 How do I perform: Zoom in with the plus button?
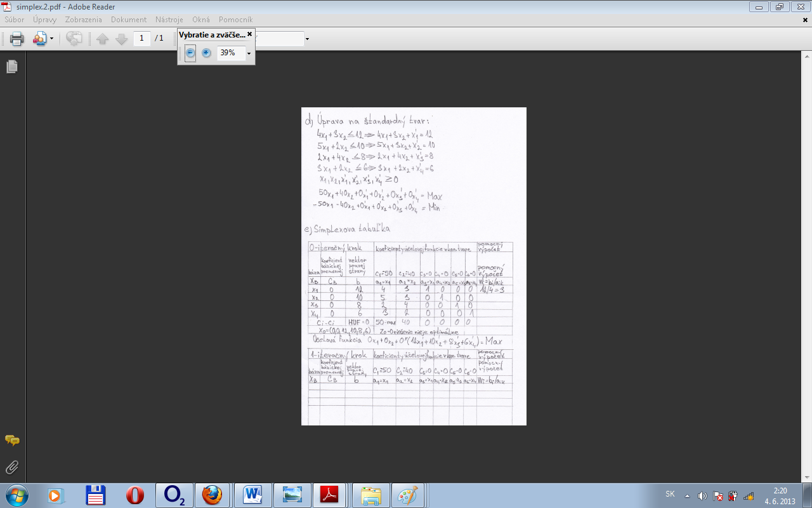[206, 53]
